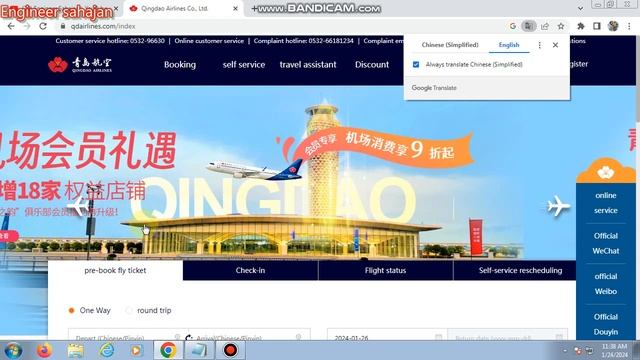Screen dimensions: 640x360
Task: Click Complaint hotline 0532-66181234 text
Action: [x=303, y=41]
